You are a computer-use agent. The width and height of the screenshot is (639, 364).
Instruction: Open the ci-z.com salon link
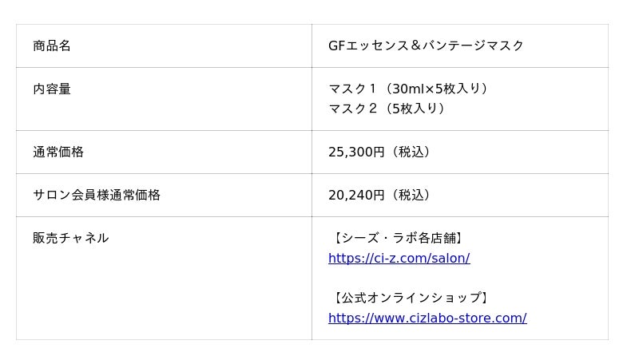(399, 258)
